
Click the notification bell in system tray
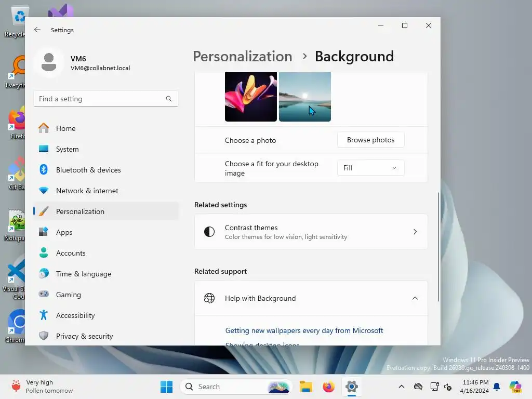[497, 387]
